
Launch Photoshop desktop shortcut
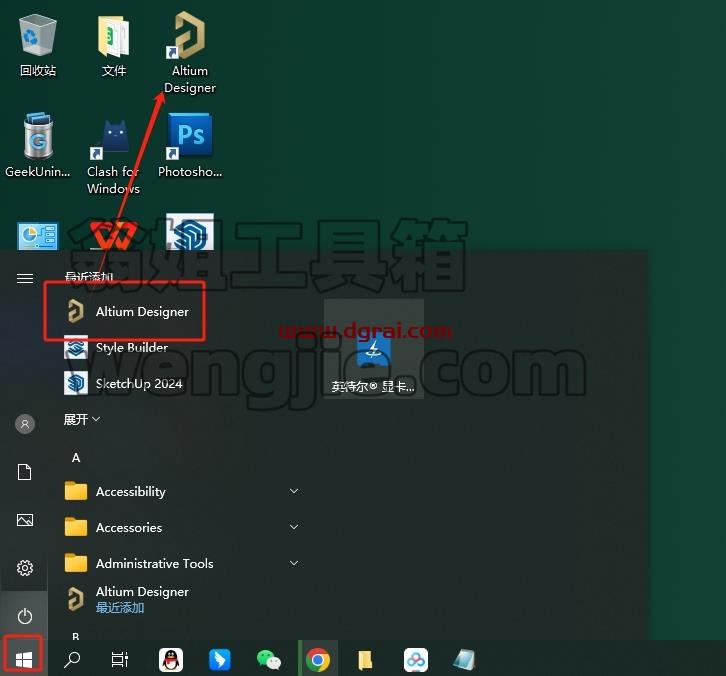coord(190,145)
